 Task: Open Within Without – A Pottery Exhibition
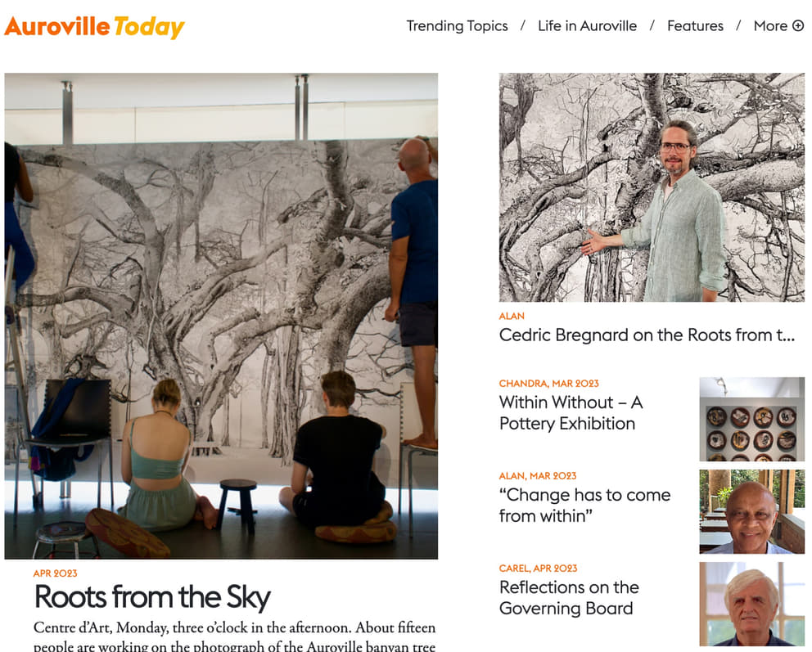(x=571, y=413)
